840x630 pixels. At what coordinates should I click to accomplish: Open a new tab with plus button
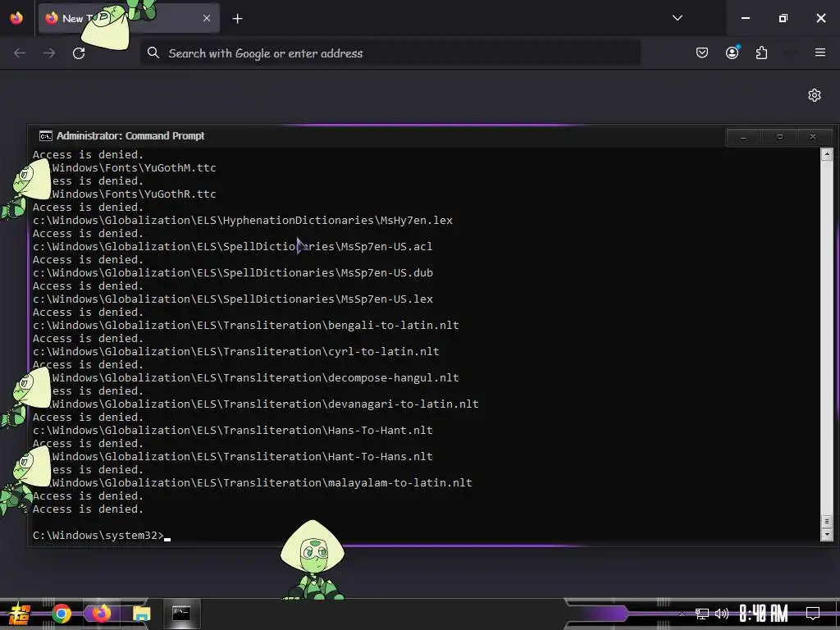click(x=237, y=19)
